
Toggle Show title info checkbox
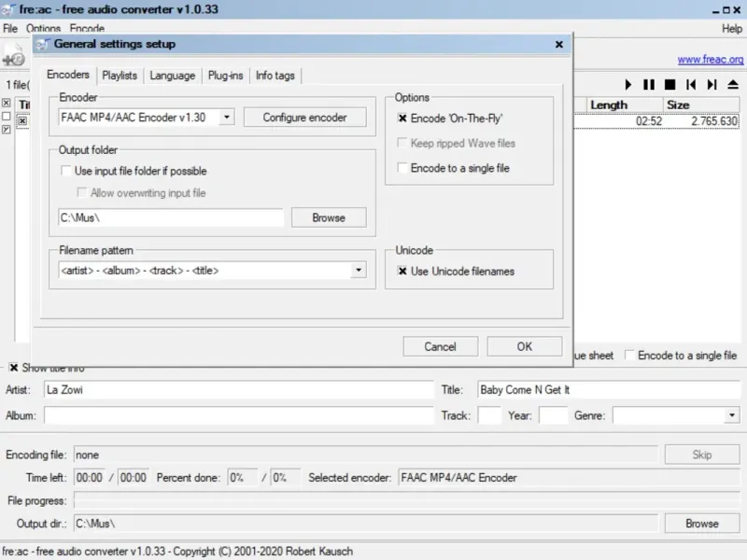pyautogui.click(x=14, y=368)
